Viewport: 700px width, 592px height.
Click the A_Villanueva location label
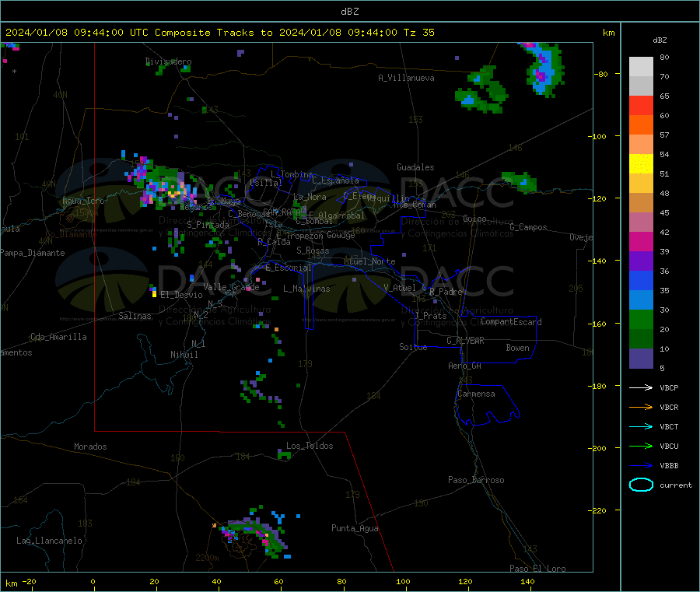pos(406,78)
